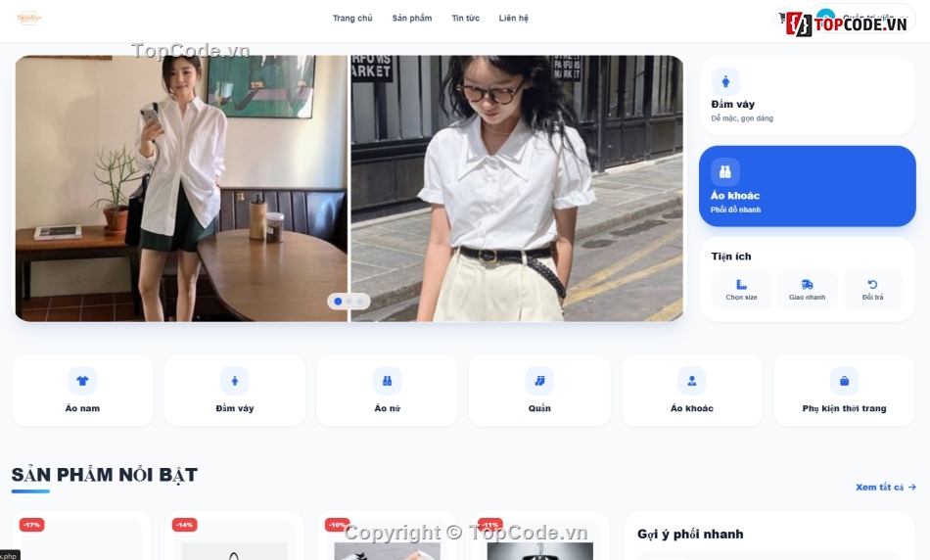Open the Liên hệ page
The height and width of the screenshot is (560, 930).
click(x=513, y=18)
